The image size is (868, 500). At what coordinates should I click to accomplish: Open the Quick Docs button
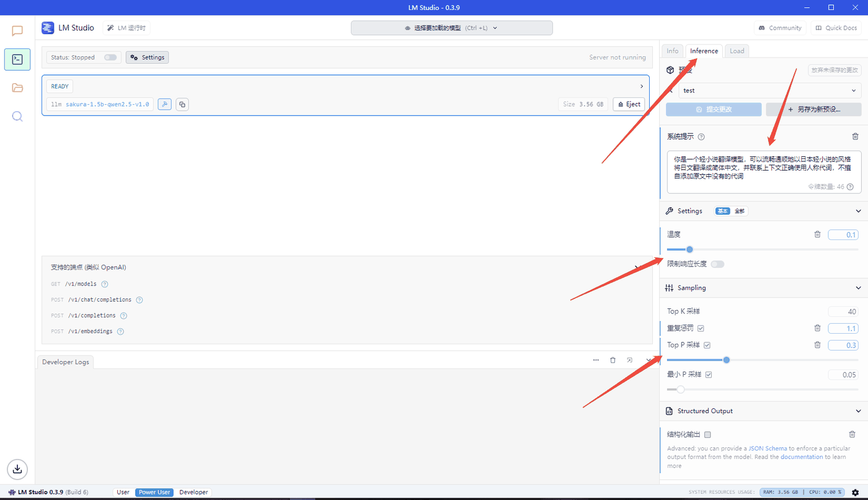(x=836, y=28)
